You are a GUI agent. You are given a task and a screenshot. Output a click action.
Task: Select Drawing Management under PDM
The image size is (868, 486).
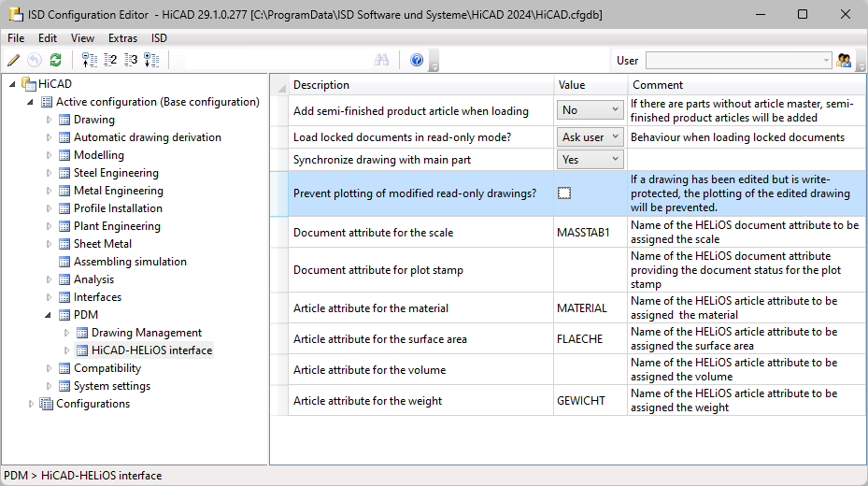pyautogui.click(x=147, y=333)
